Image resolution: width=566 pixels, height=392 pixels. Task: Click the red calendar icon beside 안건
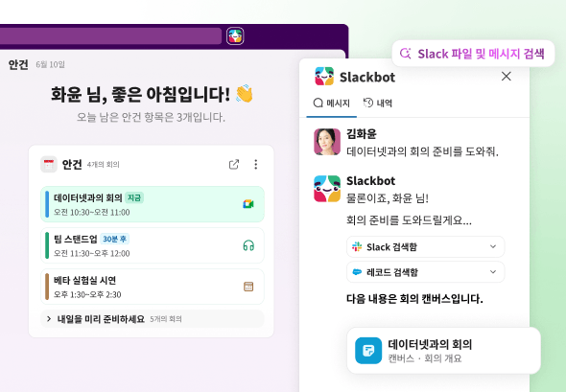tap(49, 165)
